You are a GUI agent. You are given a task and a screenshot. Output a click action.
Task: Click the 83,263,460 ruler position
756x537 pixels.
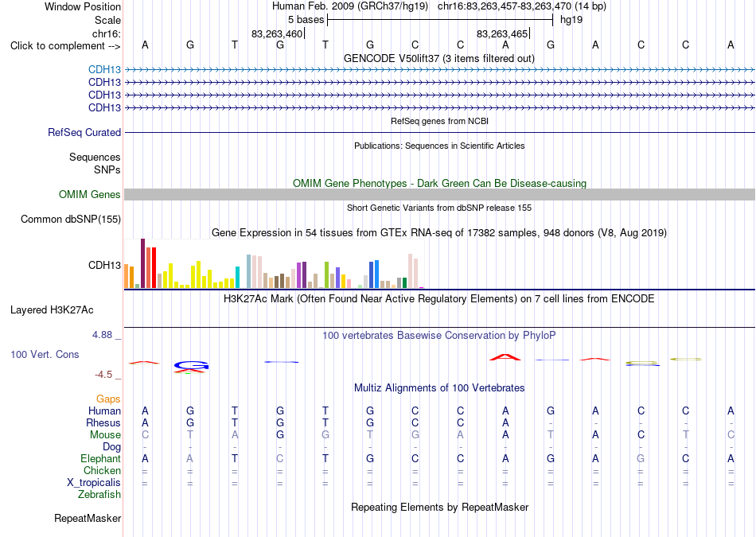click(277, 34)
